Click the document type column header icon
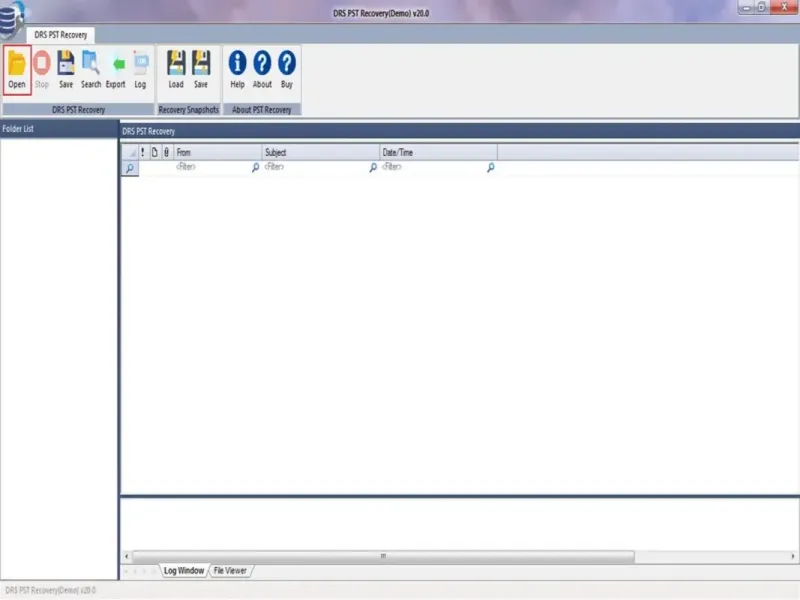The height and width of the screenshot is (600, 800). [x=154, y=152]
